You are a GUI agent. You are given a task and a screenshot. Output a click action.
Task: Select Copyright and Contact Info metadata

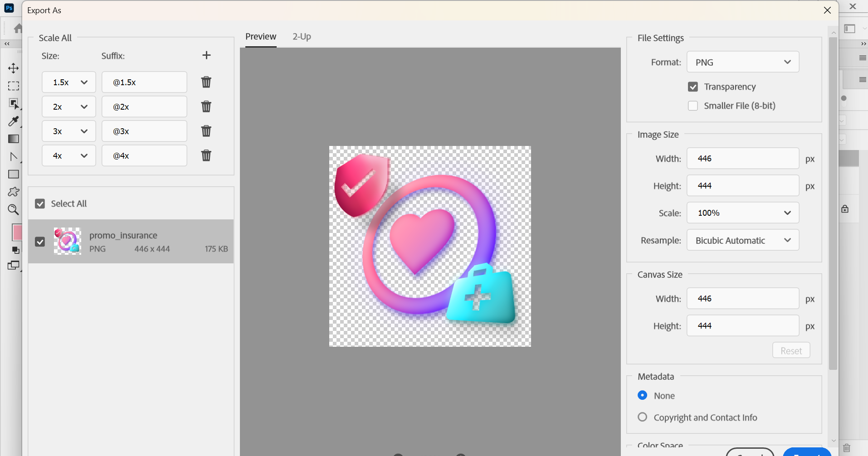click(x=643, y=417)
